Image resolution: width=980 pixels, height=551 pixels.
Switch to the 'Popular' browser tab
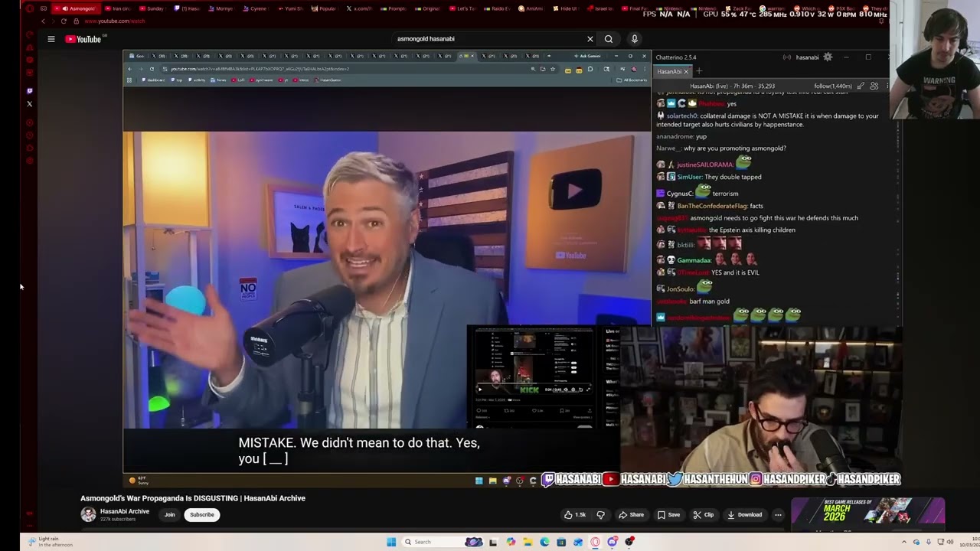pyautogui.click(x=324, y=8)
